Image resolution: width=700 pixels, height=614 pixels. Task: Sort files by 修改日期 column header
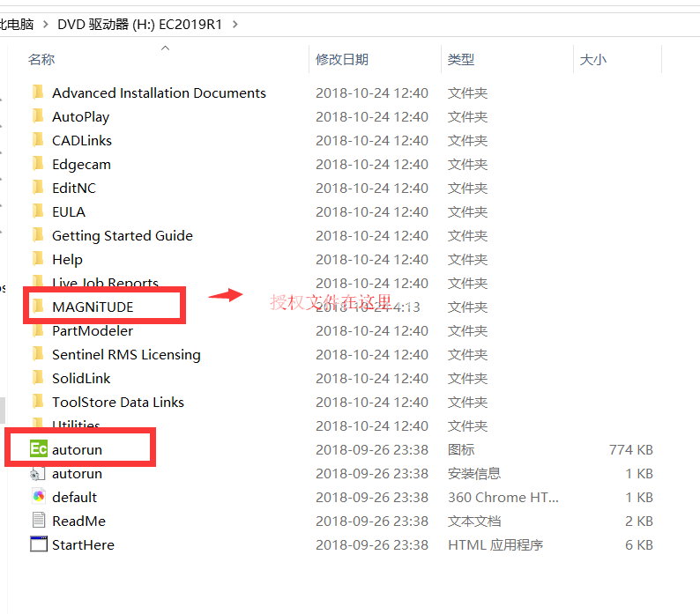point(342,59)
